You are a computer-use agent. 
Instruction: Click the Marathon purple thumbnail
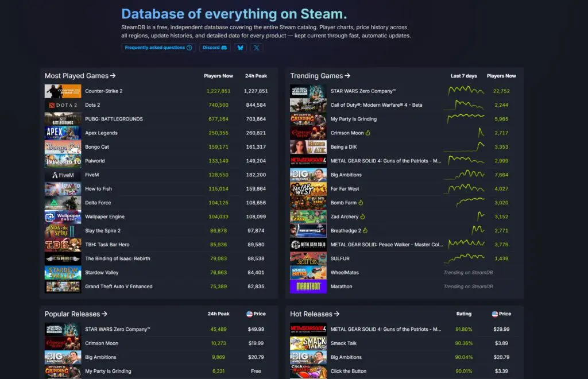[308, 287]
